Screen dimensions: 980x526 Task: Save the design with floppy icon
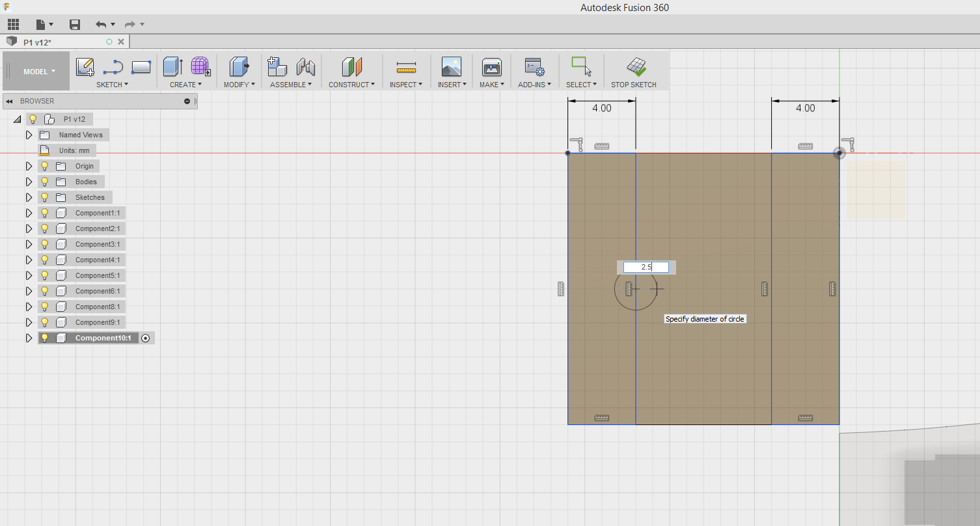pyautogui.click(x=75, y=25)
